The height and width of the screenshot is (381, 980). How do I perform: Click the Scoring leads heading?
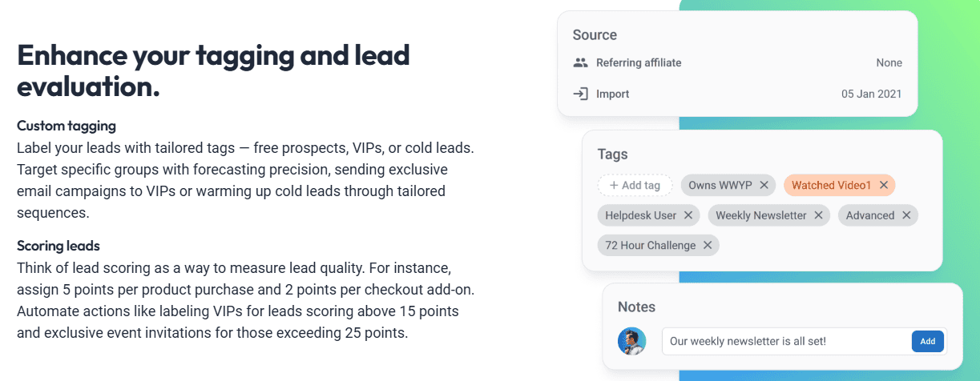[58, 246]
